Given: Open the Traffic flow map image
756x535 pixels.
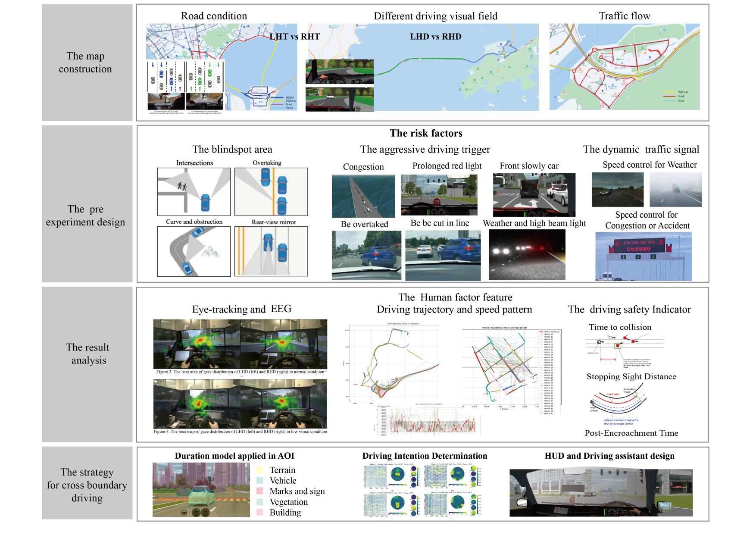Looking at the screenshot, I should tap(625, 67).
